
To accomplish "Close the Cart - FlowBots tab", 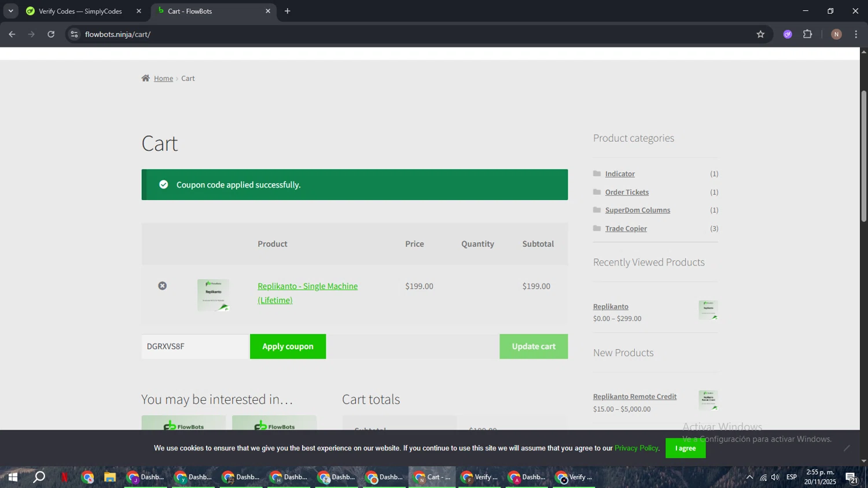I will pyautogui.click(x=268, y=11).
